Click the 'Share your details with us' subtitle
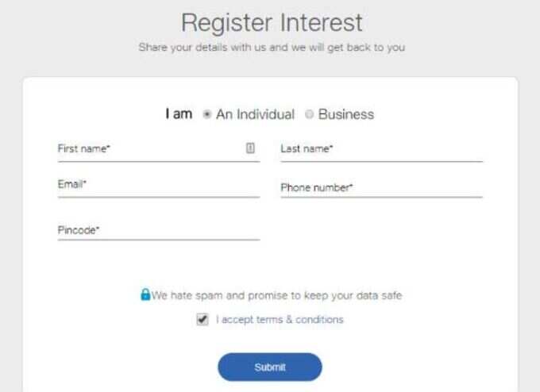The height and width of the screenshot is (392, 540). pyautogui.click(x=272, y=47)
